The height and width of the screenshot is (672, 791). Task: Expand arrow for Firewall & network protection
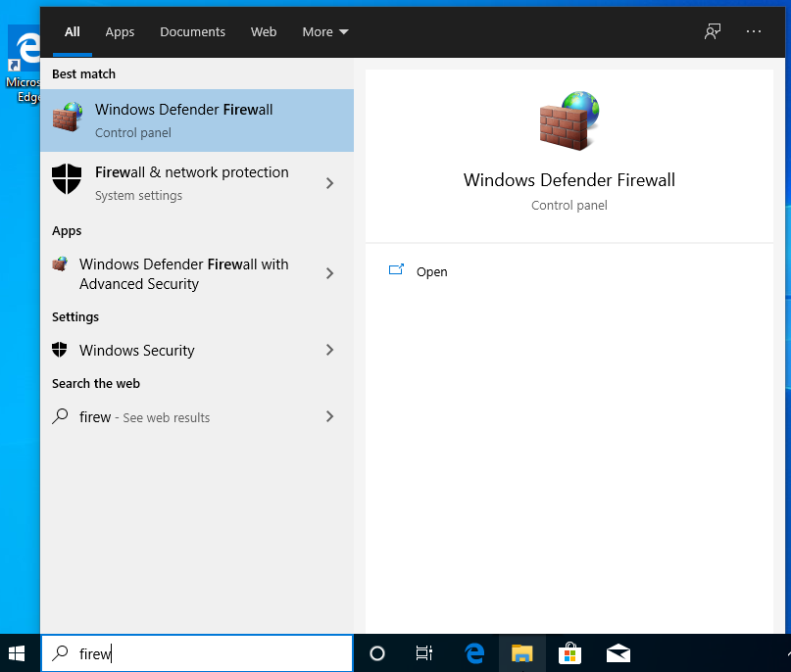[329, 183]
